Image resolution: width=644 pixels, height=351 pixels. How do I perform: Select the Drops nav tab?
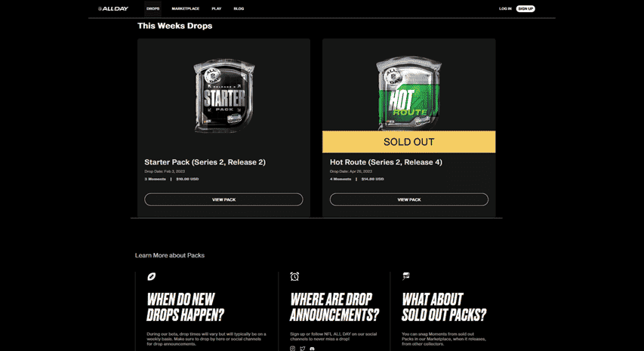[153, 8]
